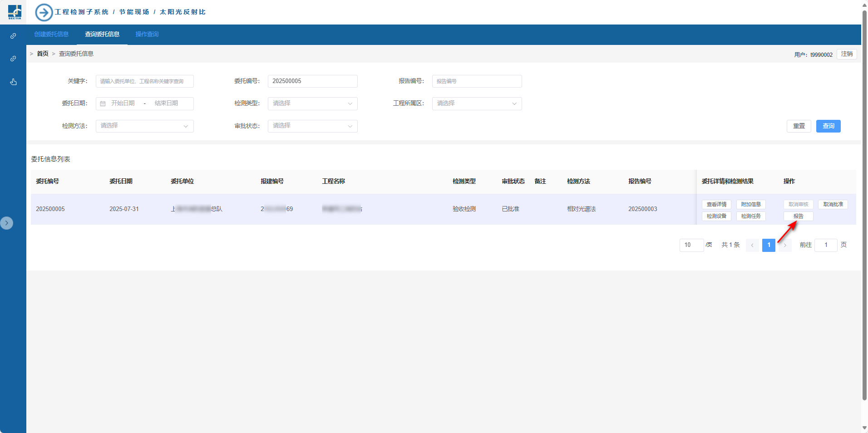Click the circled arrow icon beside system title
Image resolution: width=868 pixels, height=433 pixels.
tap(44, 12)
